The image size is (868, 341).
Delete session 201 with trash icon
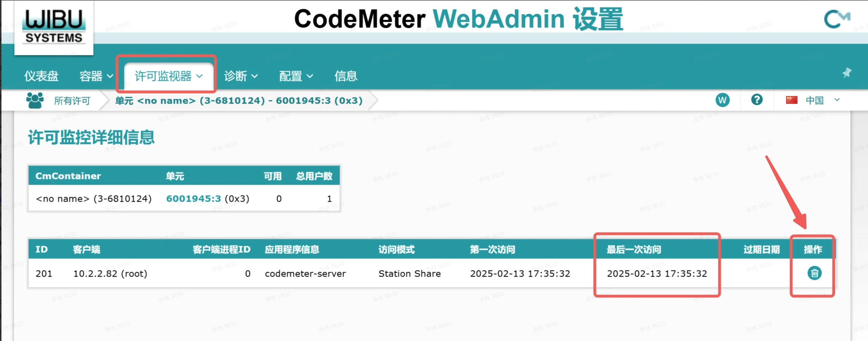pos(814,273)
